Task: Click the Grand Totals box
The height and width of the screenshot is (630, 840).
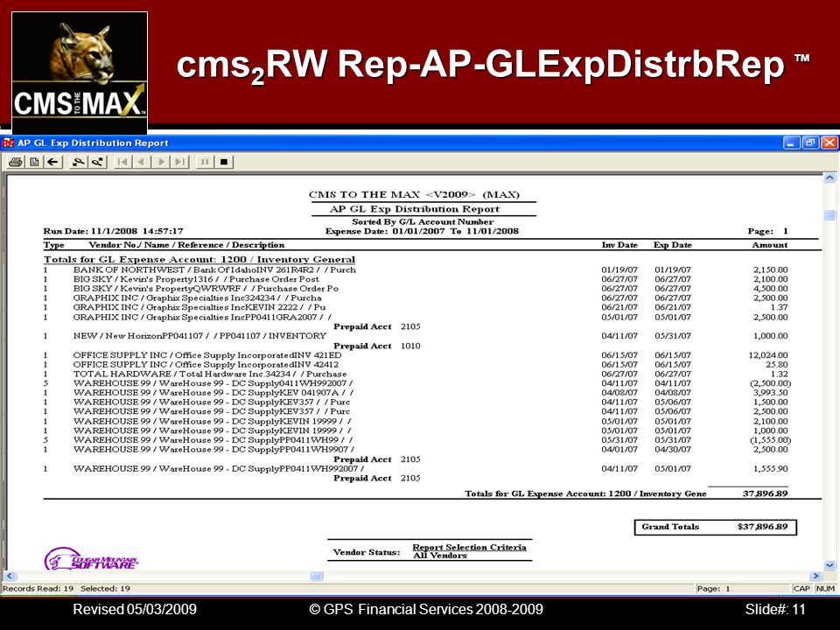Action: point(715,527)
